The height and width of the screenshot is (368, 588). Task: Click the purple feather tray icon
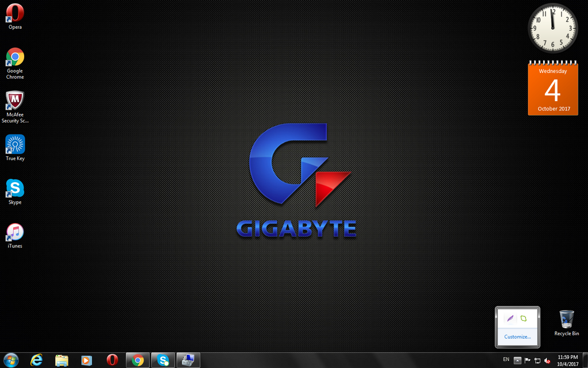[x=510, y=319]
